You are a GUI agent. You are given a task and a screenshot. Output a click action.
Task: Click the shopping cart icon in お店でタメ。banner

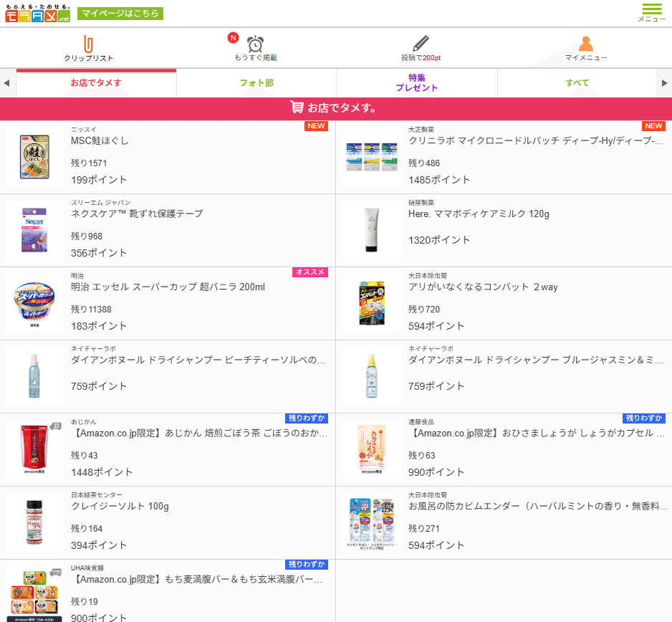[299, 108]
